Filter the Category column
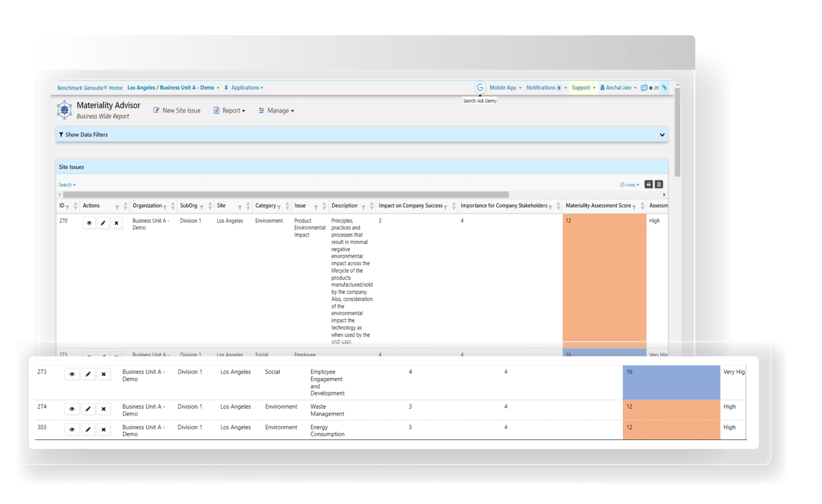Viewport: 822px width, 504px height. [x=279, y=207]
